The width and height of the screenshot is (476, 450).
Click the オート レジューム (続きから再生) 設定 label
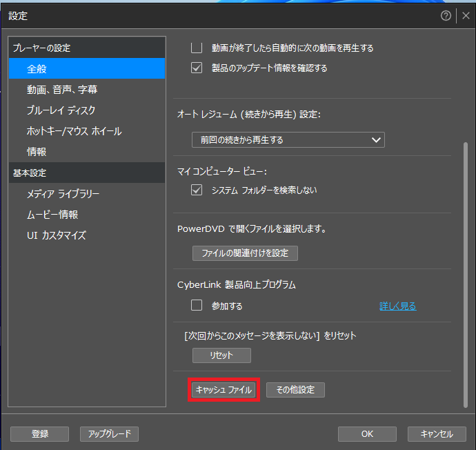click(248, 114)
